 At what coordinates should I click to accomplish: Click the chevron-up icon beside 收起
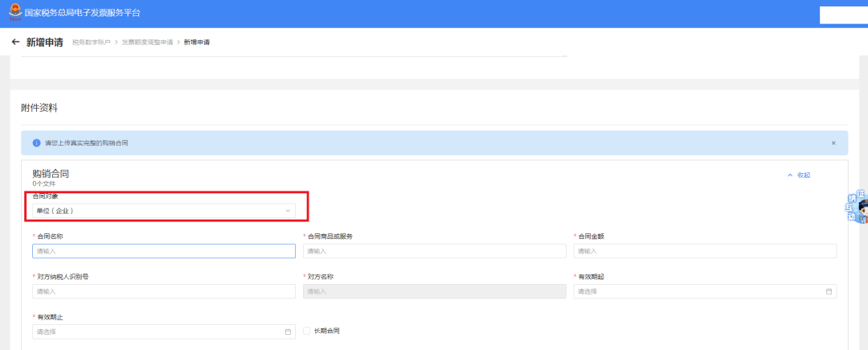pos(790,175)
